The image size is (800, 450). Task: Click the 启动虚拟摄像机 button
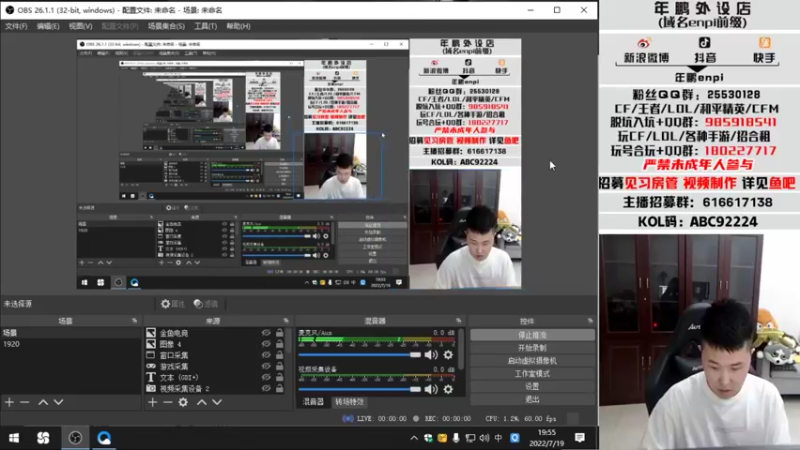click(x=532, y=361)
